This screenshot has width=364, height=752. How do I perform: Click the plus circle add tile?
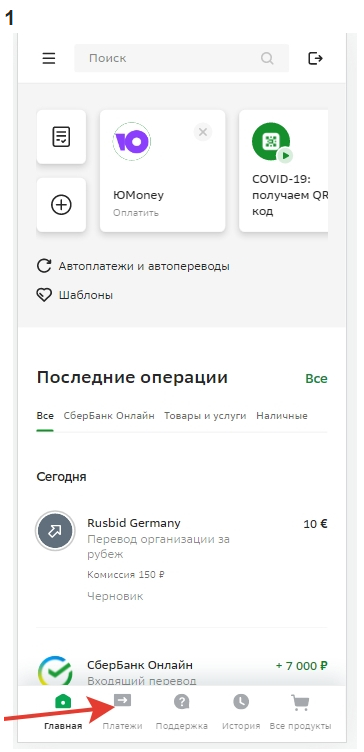(61, 205)
